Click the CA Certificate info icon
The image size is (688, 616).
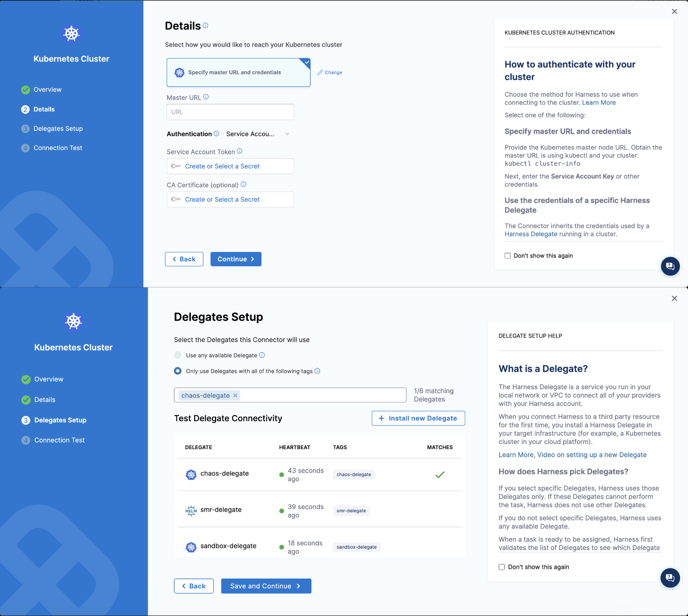click(243, 185)
